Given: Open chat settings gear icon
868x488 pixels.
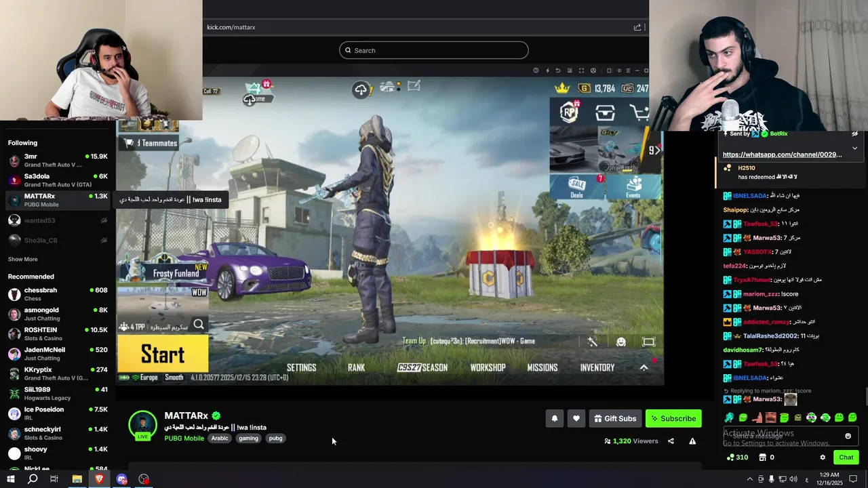Looking at the screenshot, I should click(x=823, y=457).
